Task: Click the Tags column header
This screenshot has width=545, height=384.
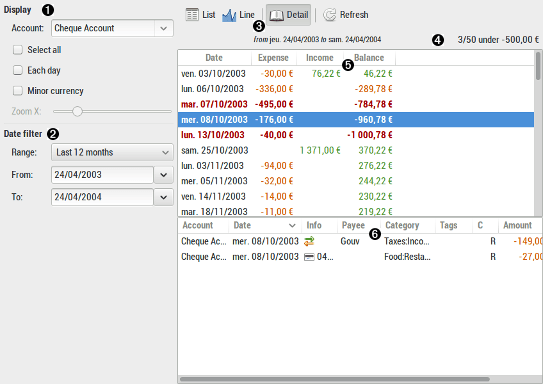Action: point(454,226)
